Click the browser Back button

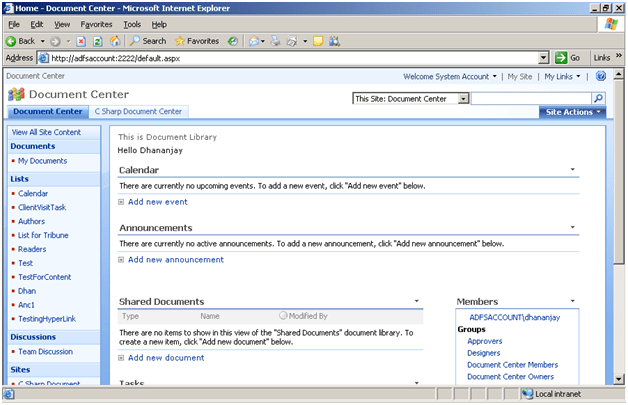[x=20, y=41]
